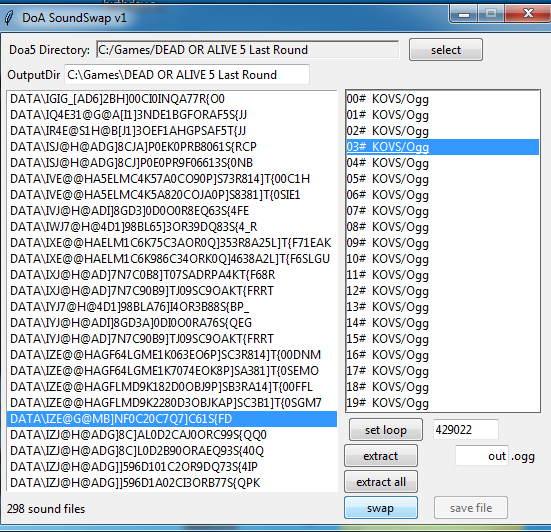Focus the output filename field 'out'
The image size is (551, 532).
pos(482,456)
